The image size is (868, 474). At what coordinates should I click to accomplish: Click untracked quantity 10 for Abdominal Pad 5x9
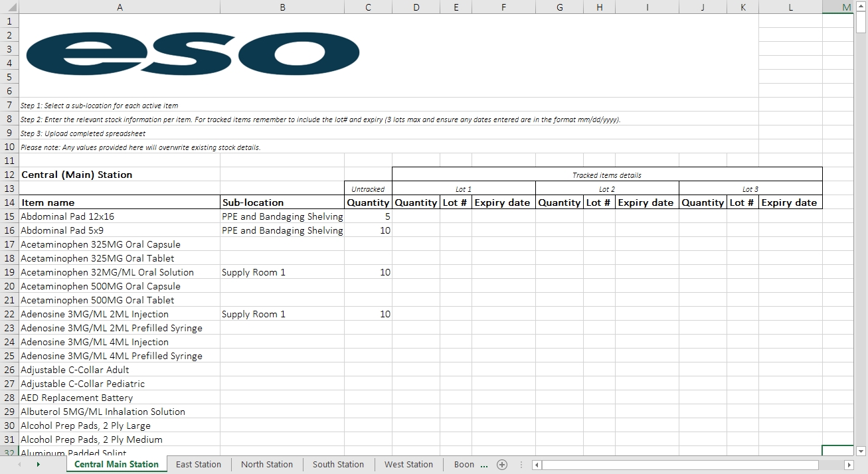point(368,230)
